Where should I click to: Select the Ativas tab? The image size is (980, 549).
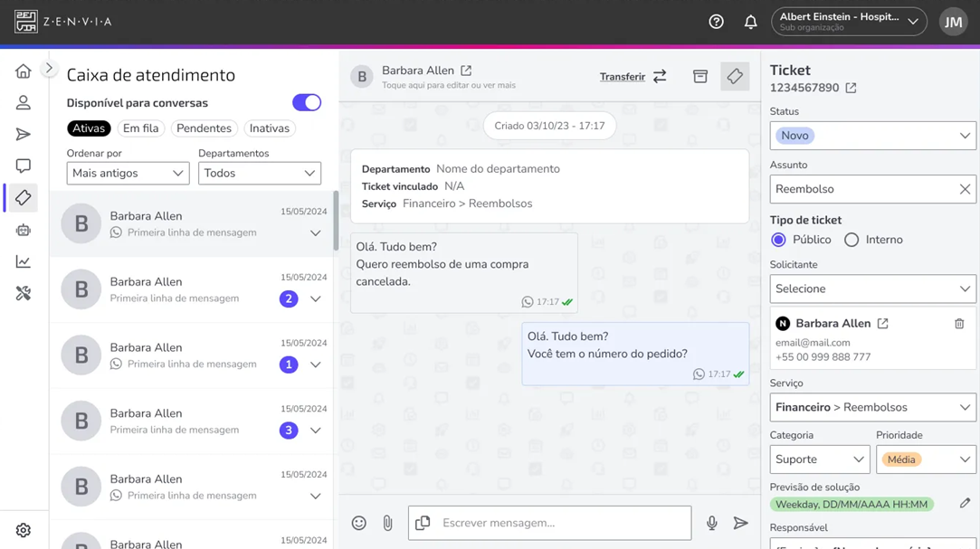point(89,128)
